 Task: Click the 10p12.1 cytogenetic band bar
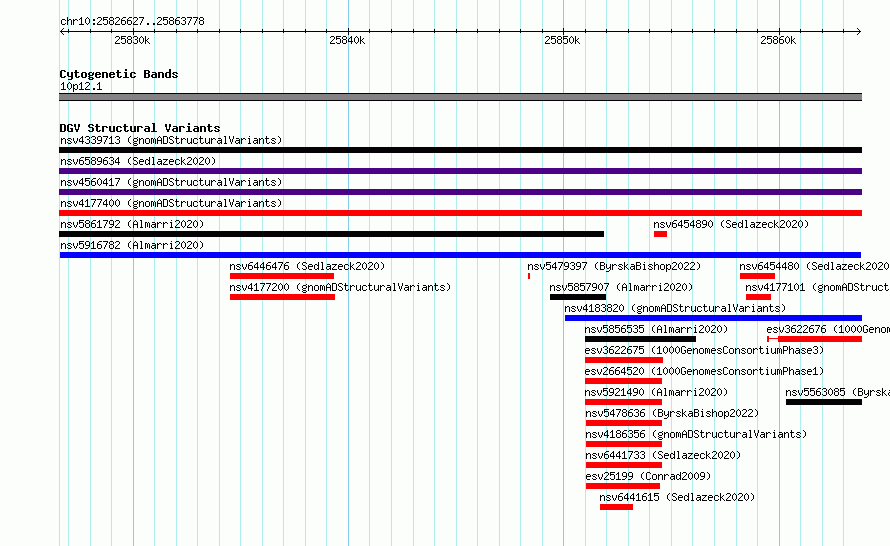coord(460,97)
